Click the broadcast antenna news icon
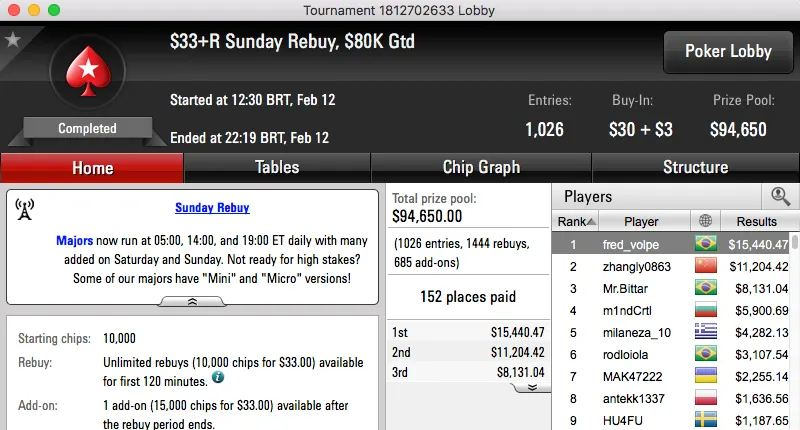Image resolution: width=800 pixels, height=430 pixels. click(26, 209)
